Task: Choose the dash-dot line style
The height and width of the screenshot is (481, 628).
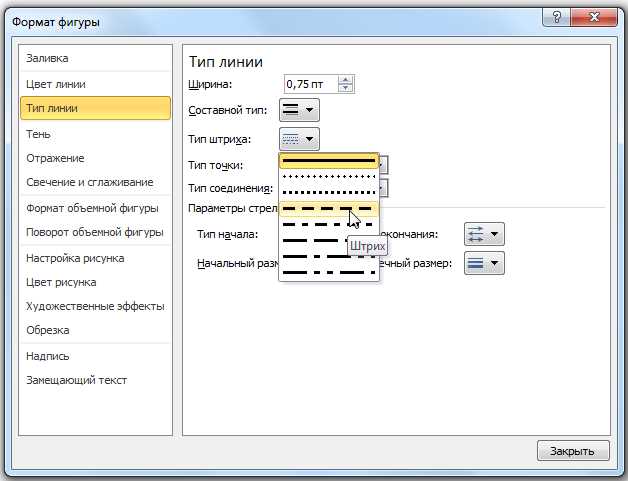Action: pyautogui.click(x=329, y=225)
